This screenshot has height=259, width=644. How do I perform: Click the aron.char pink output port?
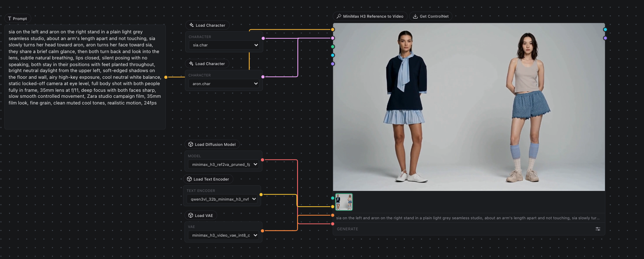tap(263, 77)
